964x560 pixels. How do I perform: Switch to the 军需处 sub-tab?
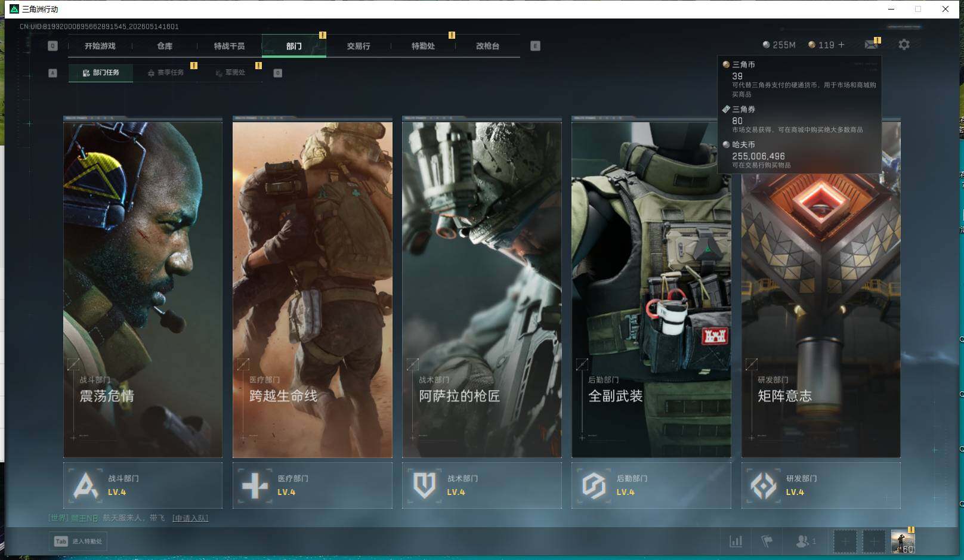click(230, 73)
